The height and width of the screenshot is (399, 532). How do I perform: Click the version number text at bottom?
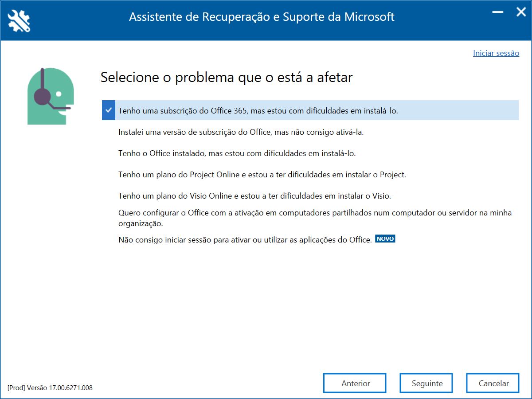pyautogui.click(x=50, y=387)
